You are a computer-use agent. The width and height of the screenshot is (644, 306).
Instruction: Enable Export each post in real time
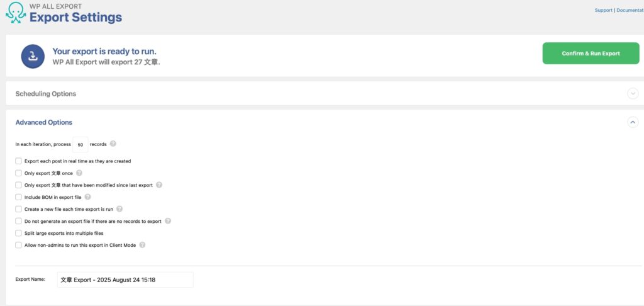18,161
